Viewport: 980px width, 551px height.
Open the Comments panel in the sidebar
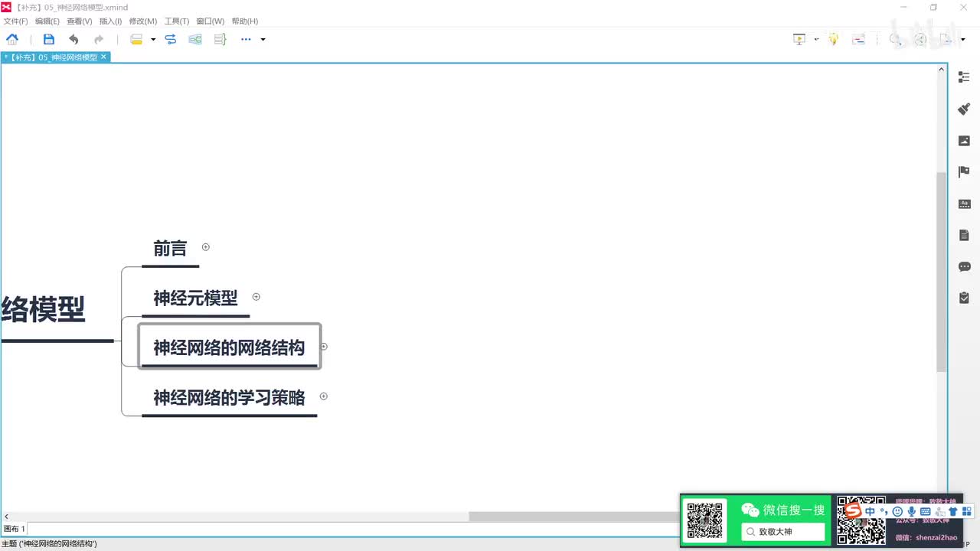pos(964,266)
